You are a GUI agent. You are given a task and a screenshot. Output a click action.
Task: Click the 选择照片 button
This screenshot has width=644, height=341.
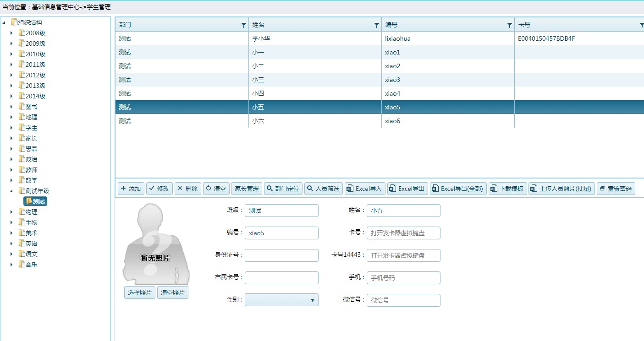(140, 292)
